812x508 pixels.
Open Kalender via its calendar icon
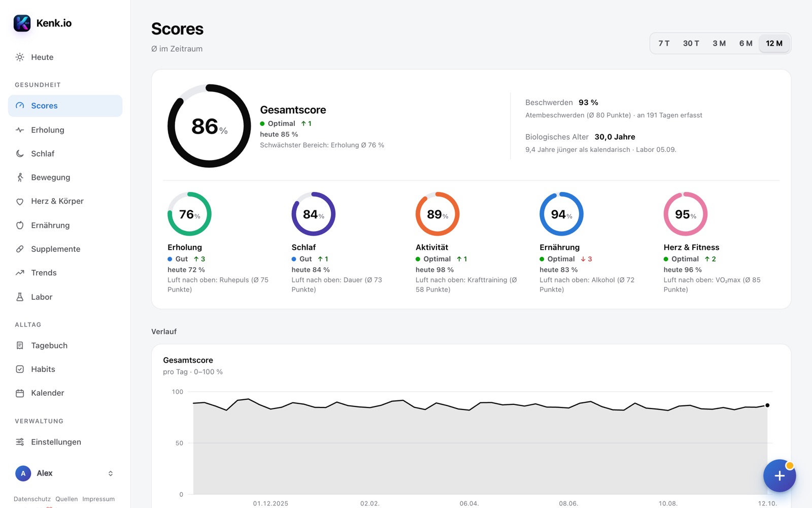[x=20, y=393]
